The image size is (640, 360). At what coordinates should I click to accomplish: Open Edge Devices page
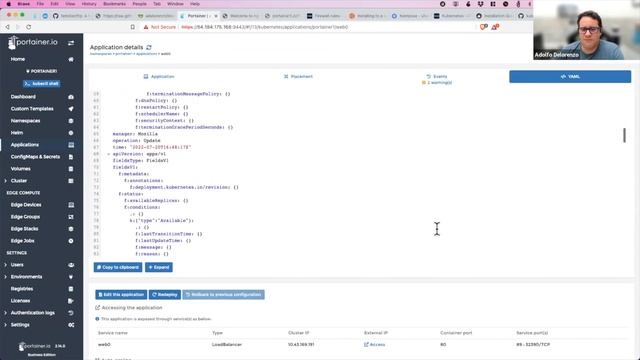tap(26, 205)
